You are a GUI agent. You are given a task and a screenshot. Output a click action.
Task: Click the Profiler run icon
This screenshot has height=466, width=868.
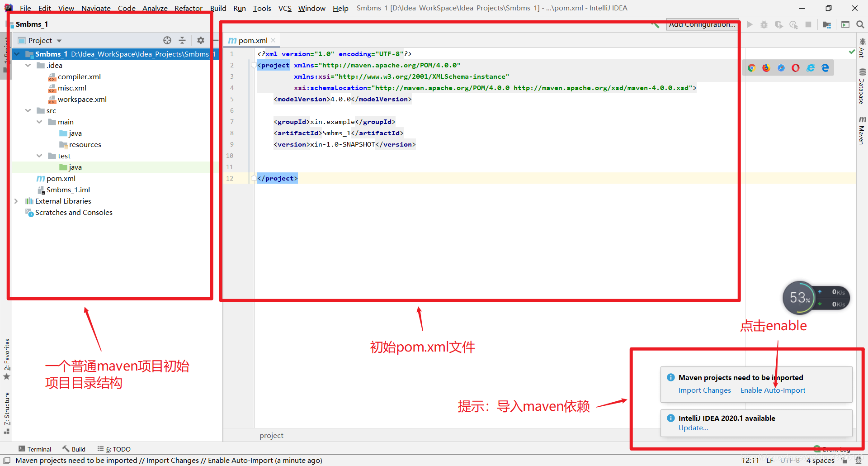(x=793, y=24)
